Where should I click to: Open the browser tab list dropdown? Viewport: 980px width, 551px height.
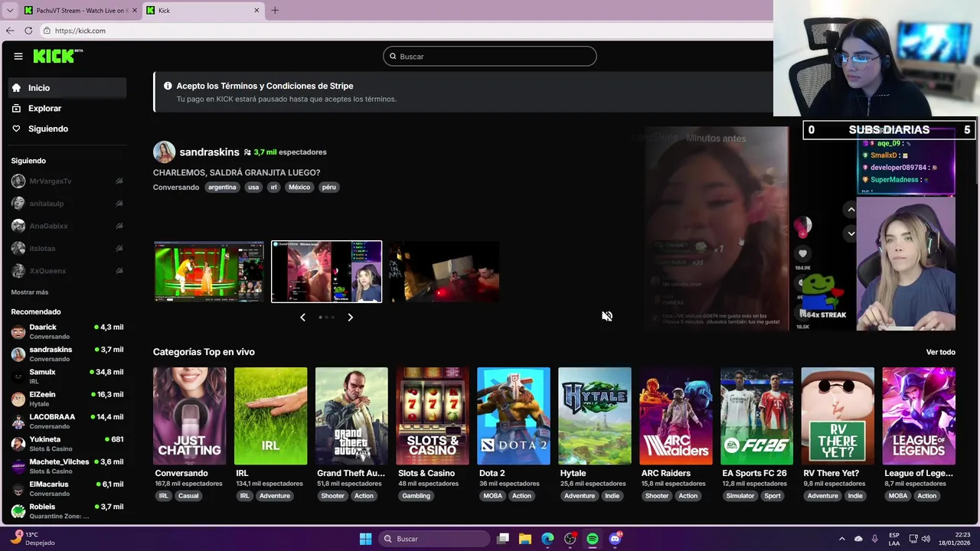[10, 10]
